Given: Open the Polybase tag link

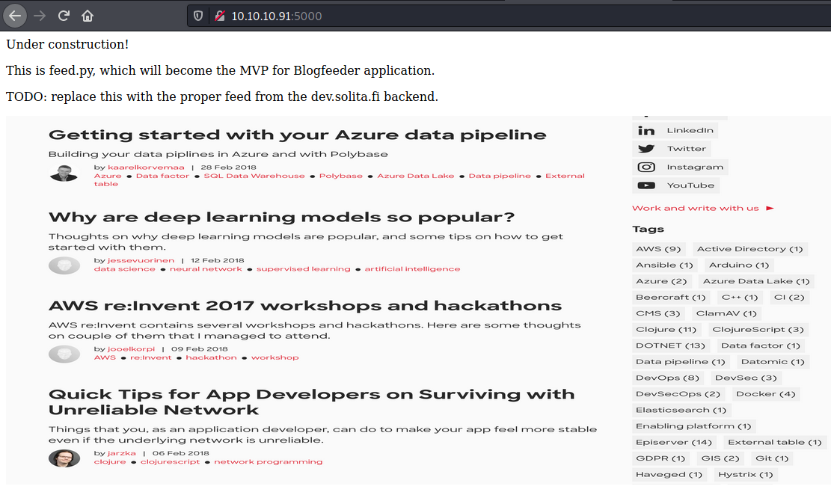Looking at the screenshot, I should [x=341, y=175].
